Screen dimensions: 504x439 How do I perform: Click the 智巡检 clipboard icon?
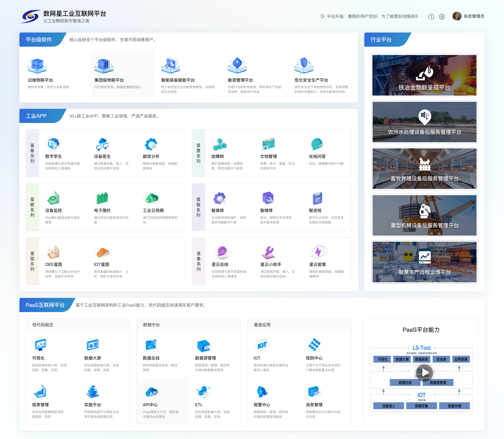click(317, 198)
